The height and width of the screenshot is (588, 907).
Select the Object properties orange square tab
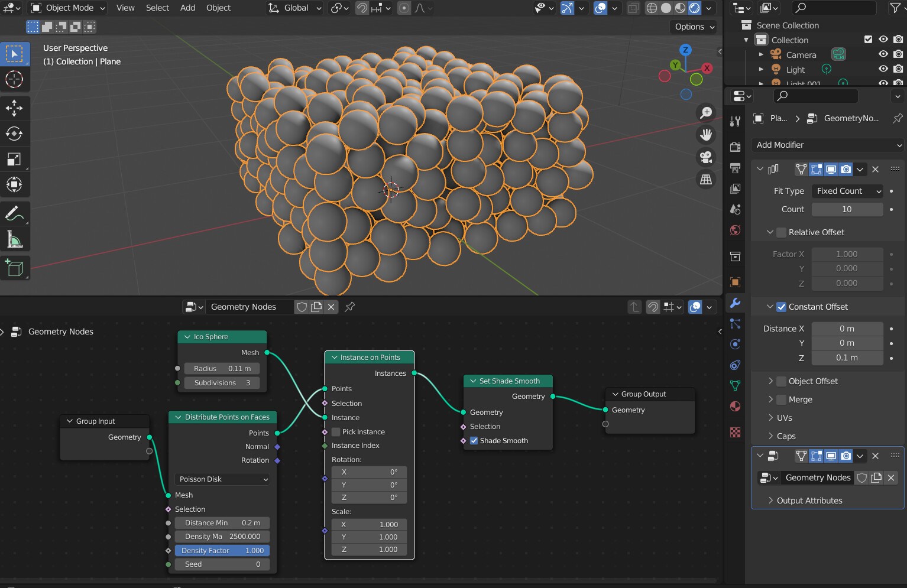click(x=735, y=282)
